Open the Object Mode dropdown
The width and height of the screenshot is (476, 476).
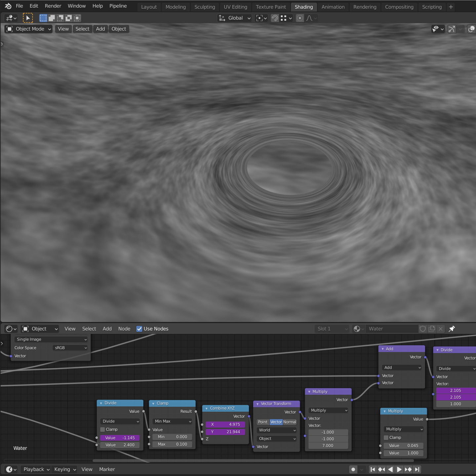pos(28,29)
